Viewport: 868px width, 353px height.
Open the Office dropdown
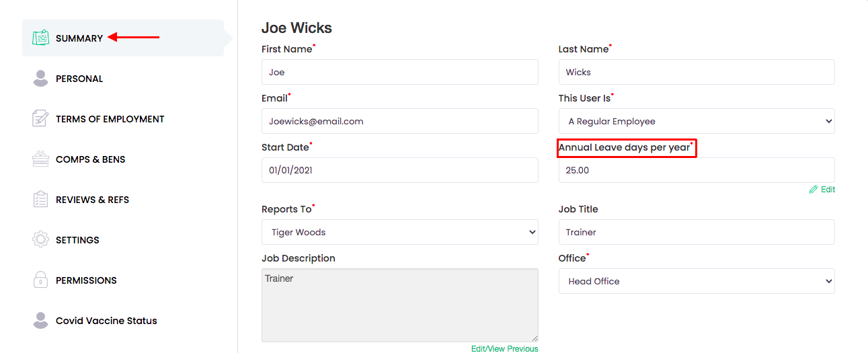696,282
